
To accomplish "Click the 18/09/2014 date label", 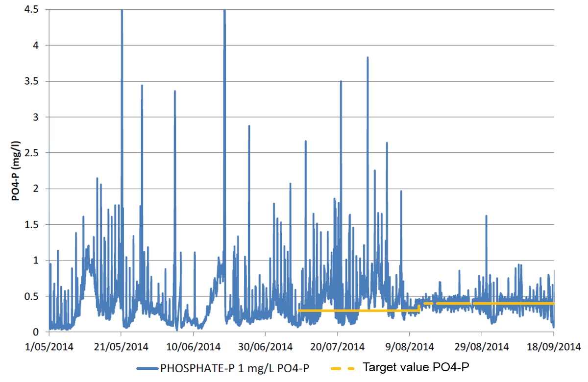I will pos(554,347).
